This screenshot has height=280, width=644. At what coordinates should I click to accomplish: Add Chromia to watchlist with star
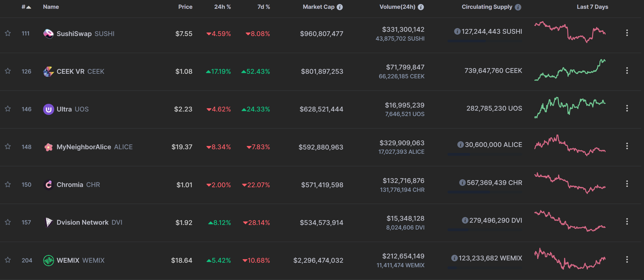point(8,185)
